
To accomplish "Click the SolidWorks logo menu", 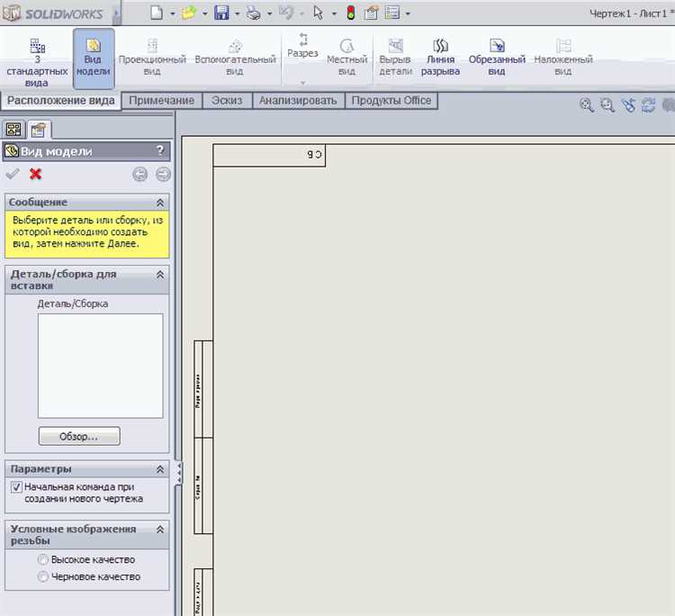I will tap(53, 14).
